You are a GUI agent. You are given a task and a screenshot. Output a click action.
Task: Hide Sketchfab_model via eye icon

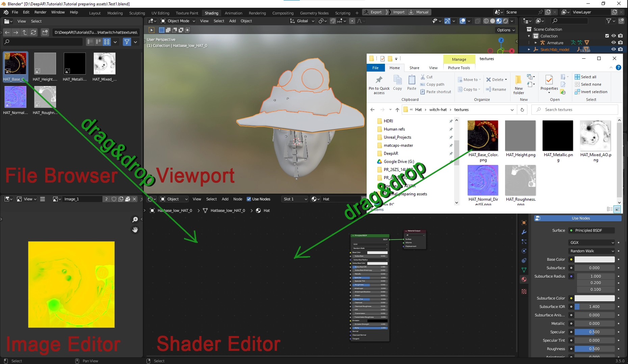pyautogui.click(x=614, y=50)
